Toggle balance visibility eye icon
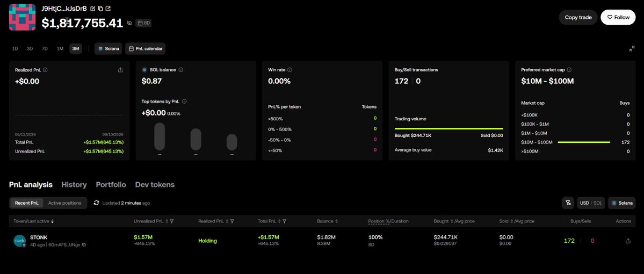The image size is (644, 274). pos(129,23)
